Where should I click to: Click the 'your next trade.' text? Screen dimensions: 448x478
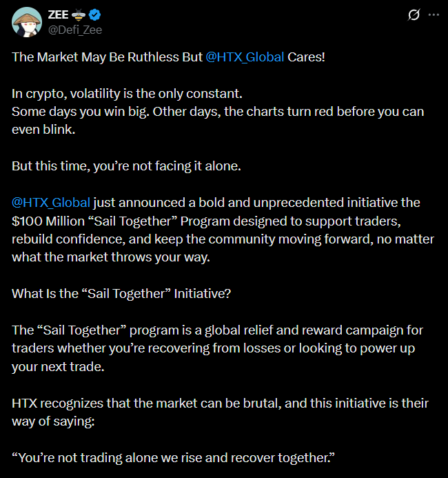58,366
